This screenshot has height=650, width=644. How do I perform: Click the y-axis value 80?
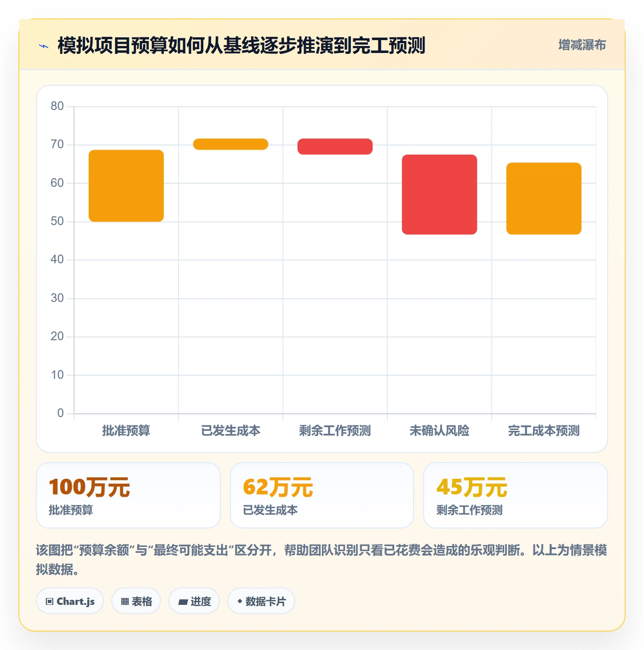click(57, 106)
